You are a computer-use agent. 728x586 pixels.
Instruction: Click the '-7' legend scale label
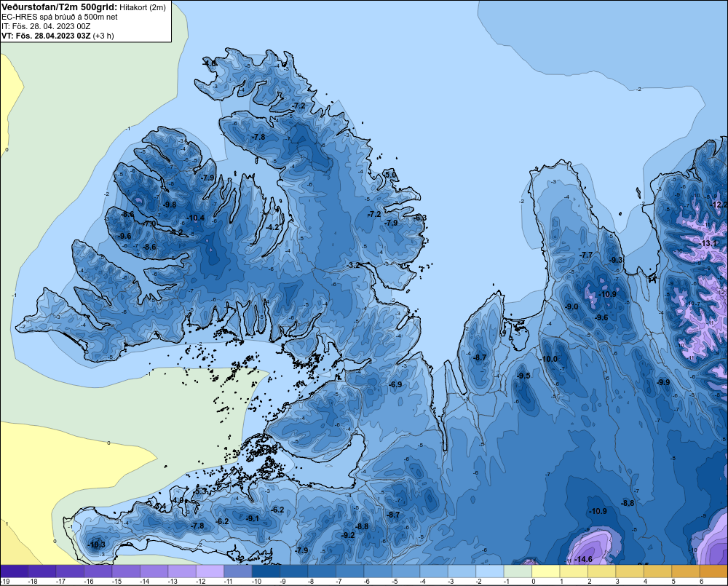339,582
